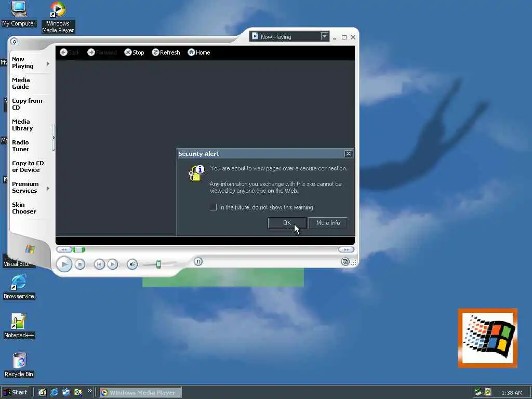This screenshot has height=399, width=532.
Task: Collapse the taskbar panel handle
Action: (54, 138)
